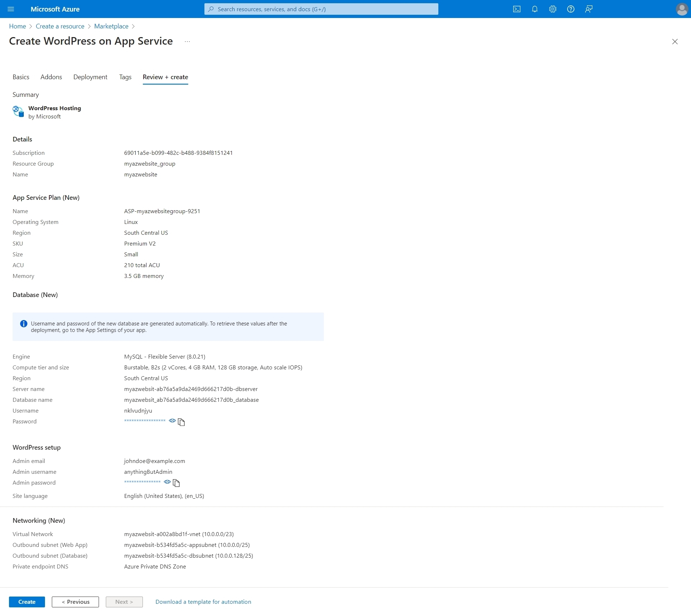Open the Azure portal hamburger menu
The image size is (691, 616).
[11, 9]
